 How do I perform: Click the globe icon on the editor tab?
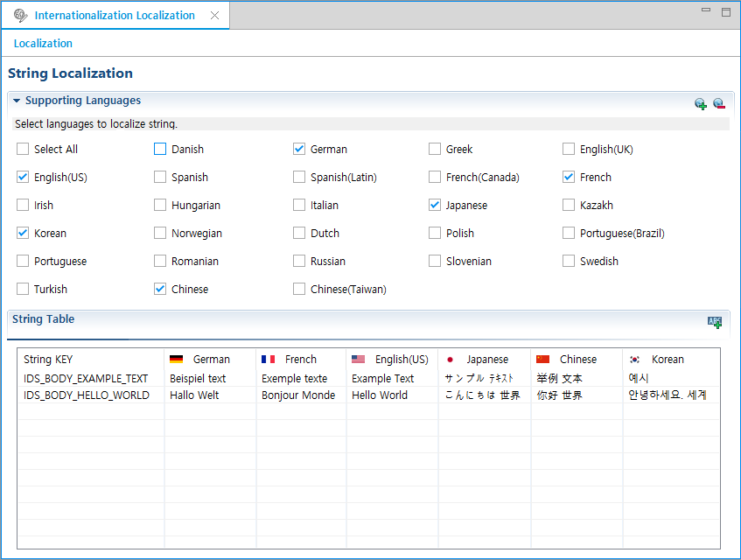tap(18, 15)
